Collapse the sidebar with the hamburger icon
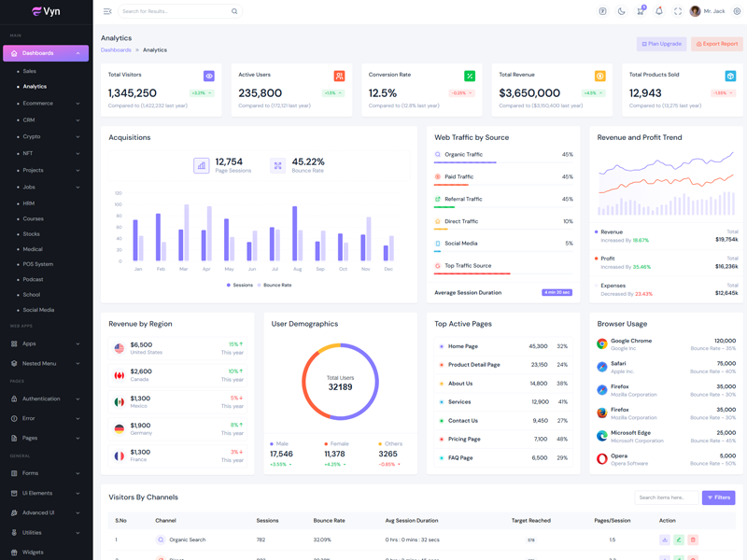The image size is (747, 560). pyautogui.click(x=107, y=11)
